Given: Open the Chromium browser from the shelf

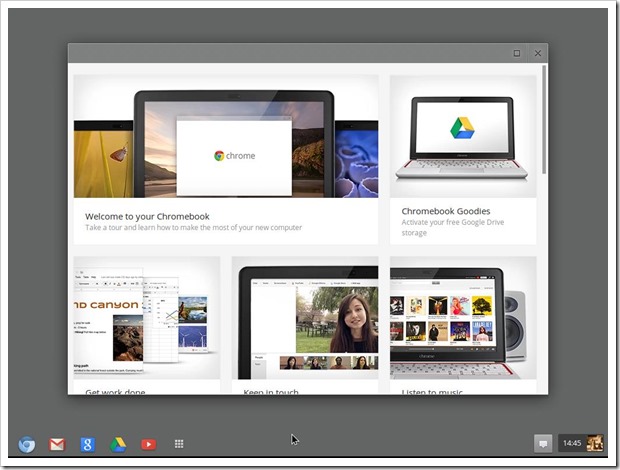Looking at the screenshot, I should tap(27, 444).
